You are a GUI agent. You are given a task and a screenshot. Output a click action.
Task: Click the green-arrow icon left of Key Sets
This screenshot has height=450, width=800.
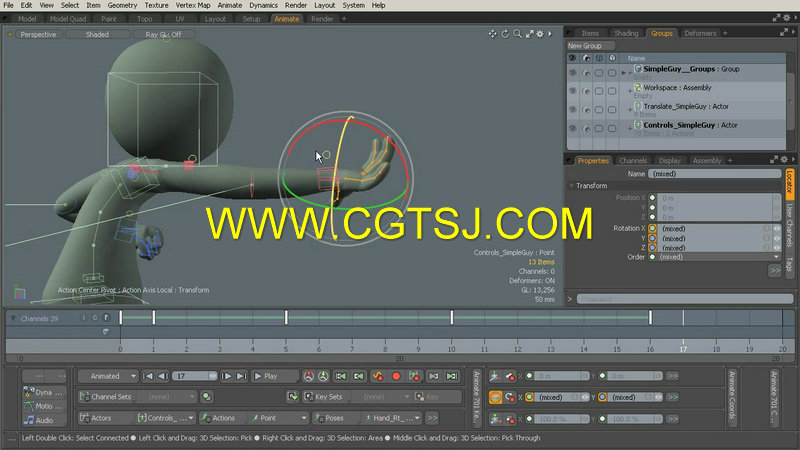coord(293,396)
